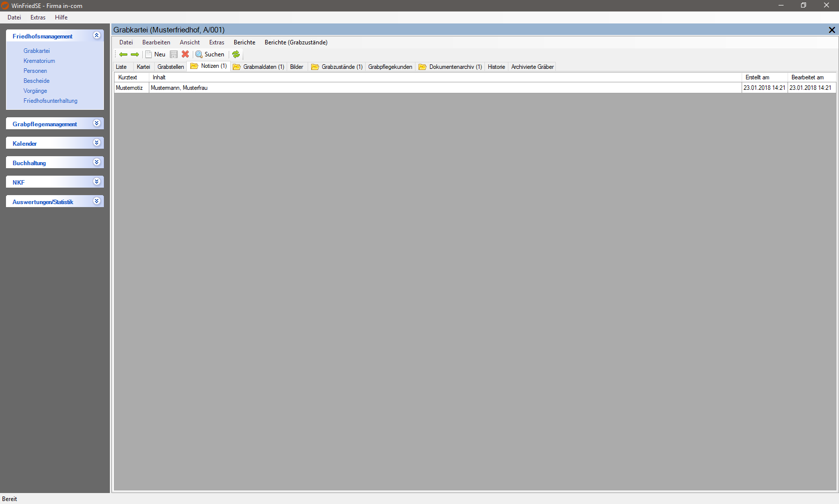
Task: Expand the Kalender section
Action: click(x=97, y=143)
